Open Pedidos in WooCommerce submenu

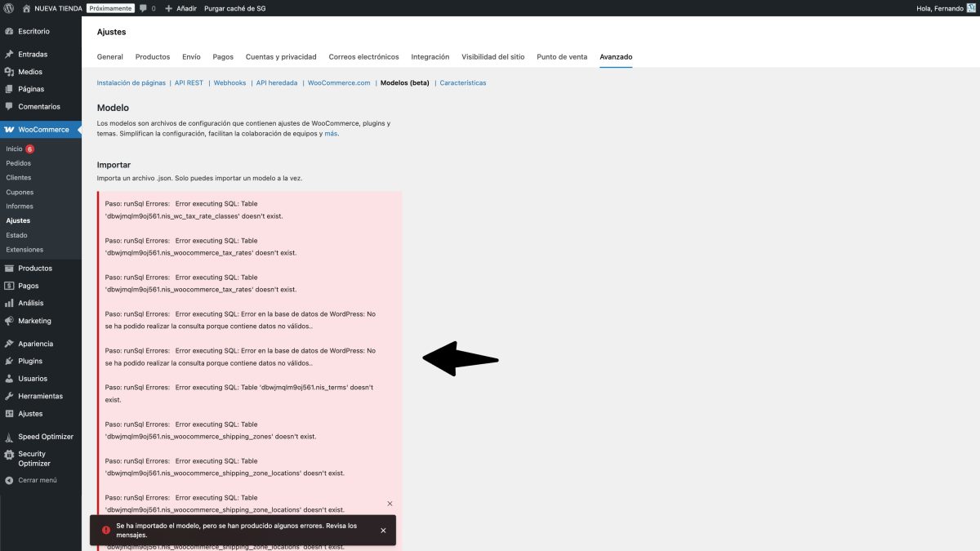18,163
